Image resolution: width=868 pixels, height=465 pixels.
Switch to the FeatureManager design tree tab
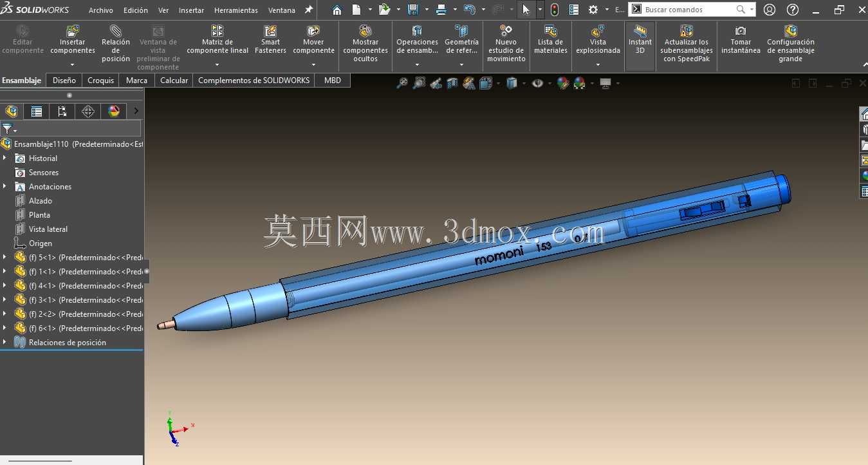coord(11,111)
